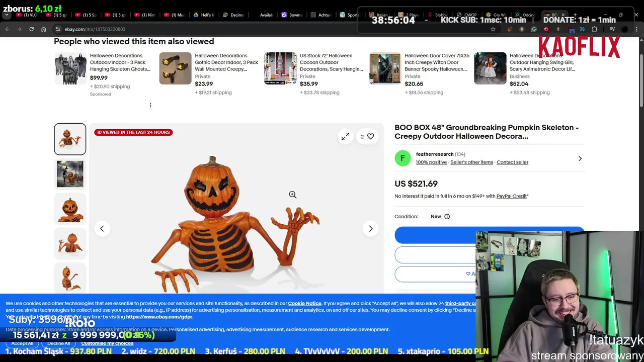Click the browser forward arrow
644x362 pixels.
(19, 29)
